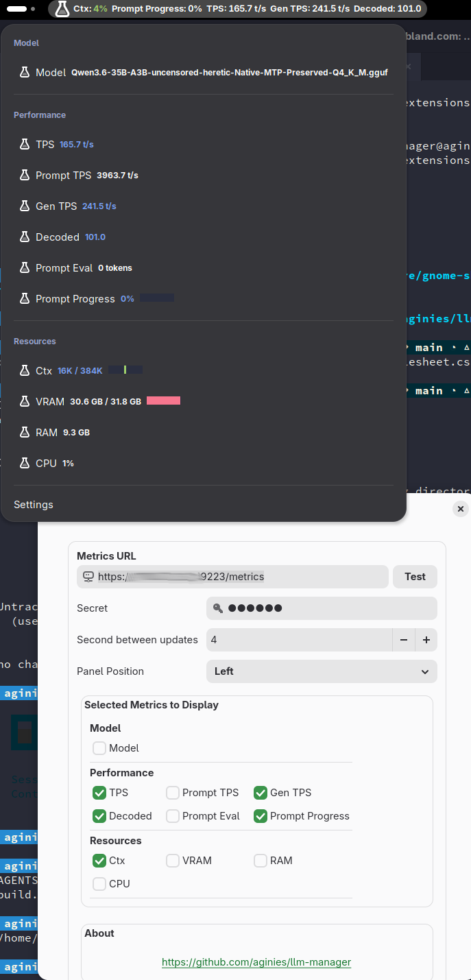Select the Prompt Eval menu entry

click(x=204, y=268)
